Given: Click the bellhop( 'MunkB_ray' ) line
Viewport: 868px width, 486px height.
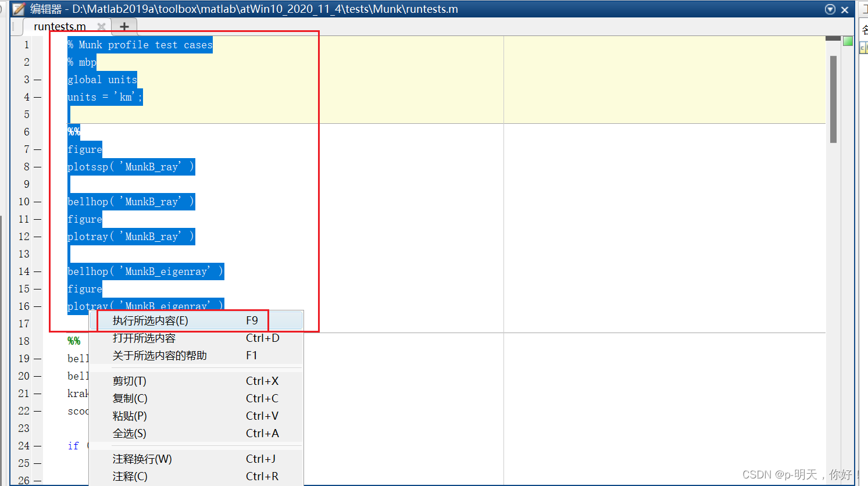Looking at the screenshot, I should click(x=131, y=202).
